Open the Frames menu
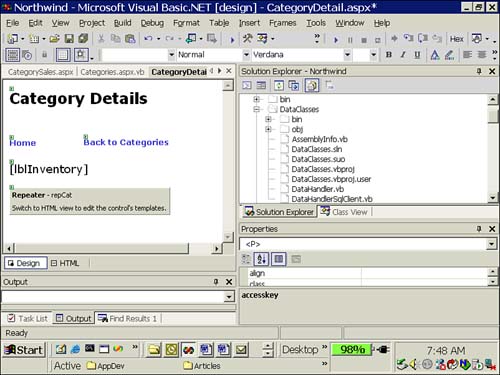Screen dimensions: 500x375 coord(282,23)
